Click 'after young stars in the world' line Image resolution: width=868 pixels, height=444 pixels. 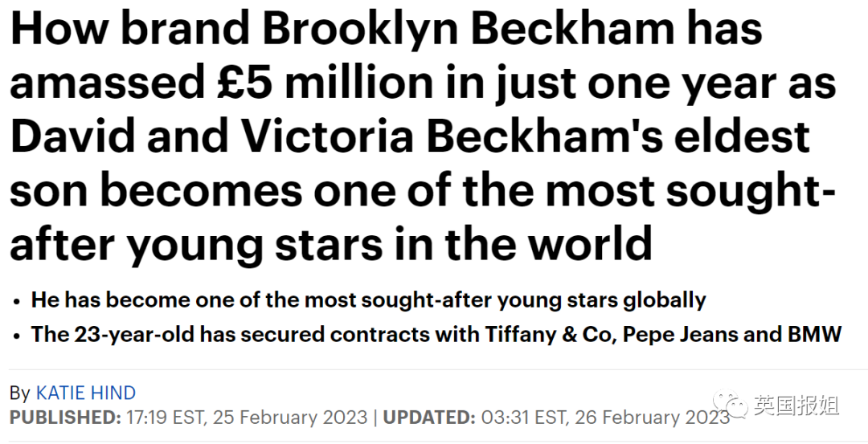click(331, 244)
